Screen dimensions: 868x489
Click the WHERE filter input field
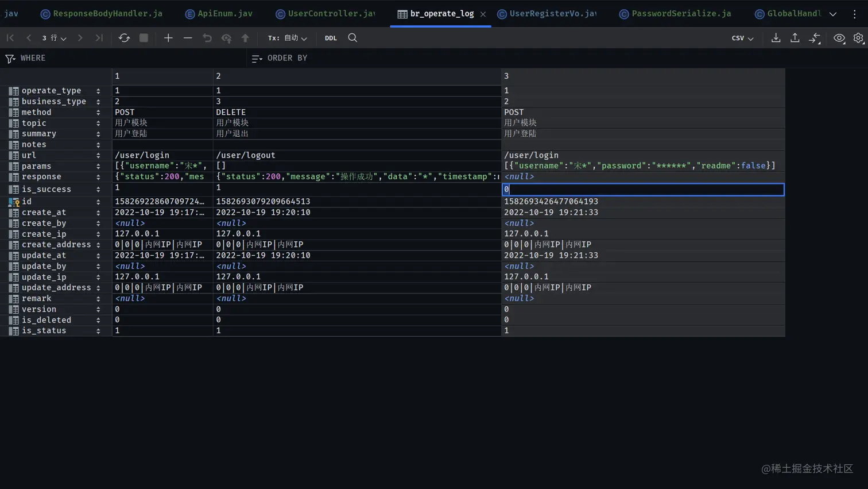click(x=132, y=58)
